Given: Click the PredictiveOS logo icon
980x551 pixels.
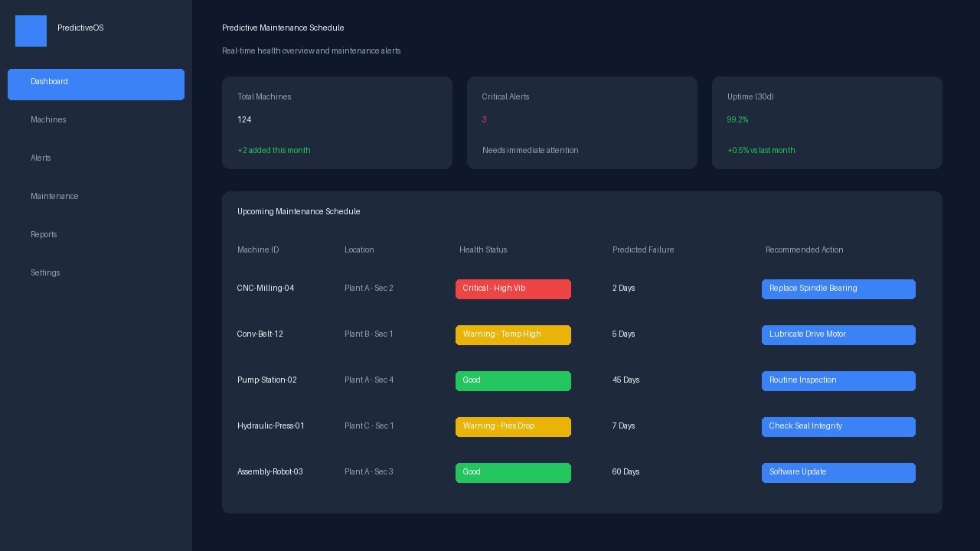Looking at the screenshot, I should click(31, 31).
